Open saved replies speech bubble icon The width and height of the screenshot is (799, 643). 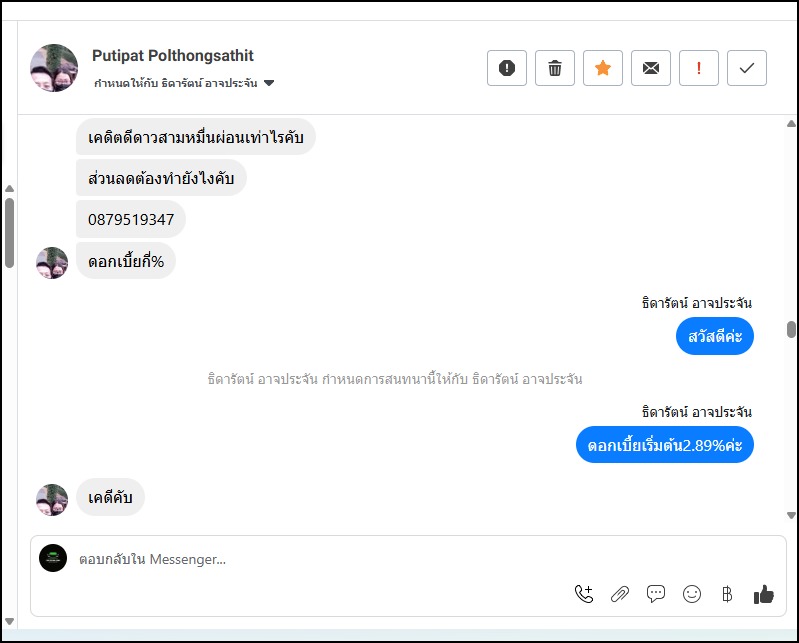click(656, 594)
